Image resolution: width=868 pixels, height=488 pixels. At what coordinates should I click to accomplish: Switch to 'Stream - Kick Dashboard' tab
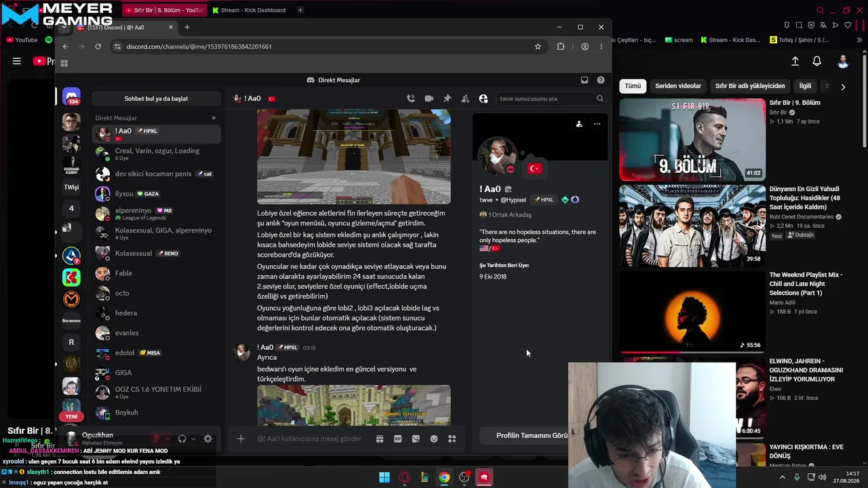click(248, 10)
